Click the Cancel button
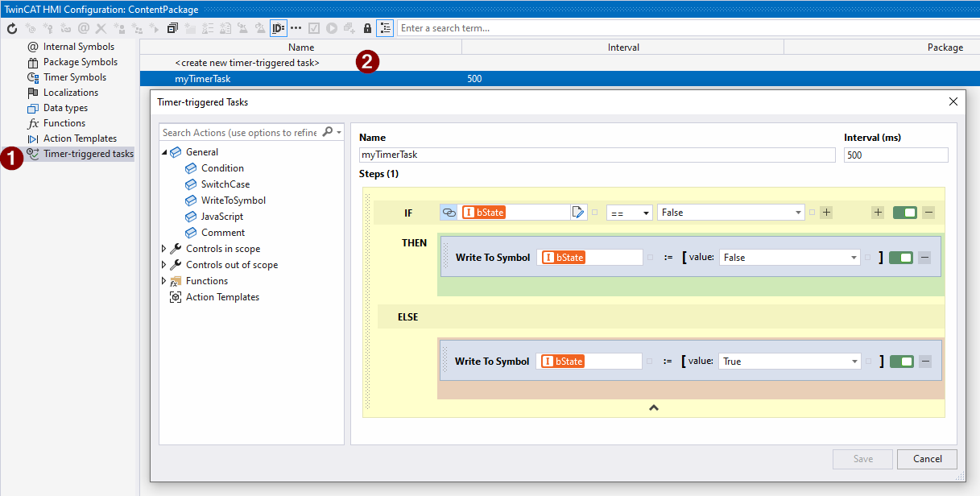The width and height of the screenshot is (980, 496). coord(927,459)
